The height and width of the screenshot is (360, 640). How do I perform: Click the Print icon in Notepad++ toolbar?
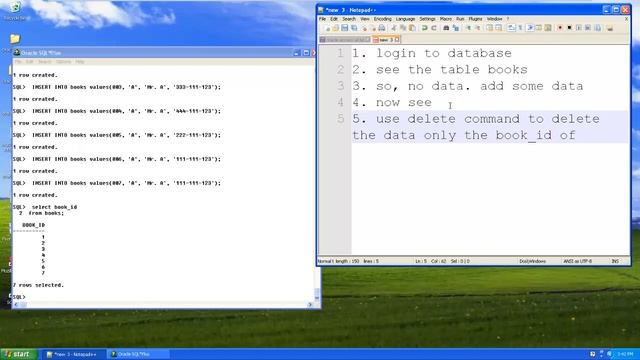coord(382,28)
